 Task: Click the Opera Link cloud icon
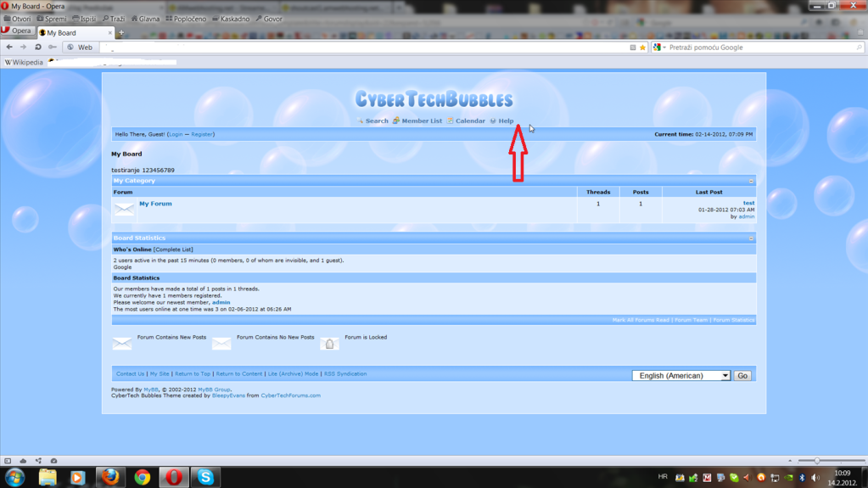click(x=23, y=461)
